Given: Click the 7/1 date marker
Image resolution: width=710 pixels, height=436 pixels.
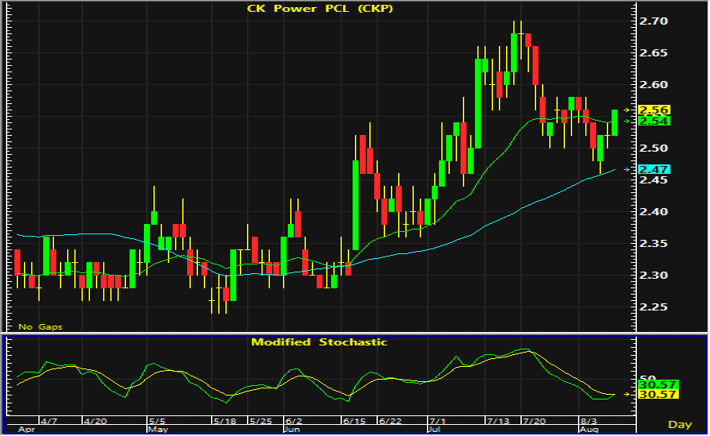Looking at the screenshot, I should click(x=437, y=421).
